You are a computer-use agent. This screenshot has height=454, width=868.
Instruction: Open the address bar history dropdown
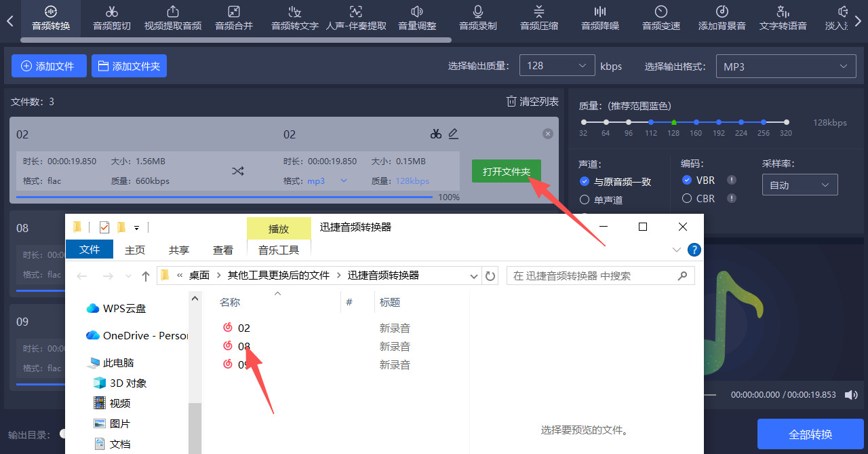474,276
